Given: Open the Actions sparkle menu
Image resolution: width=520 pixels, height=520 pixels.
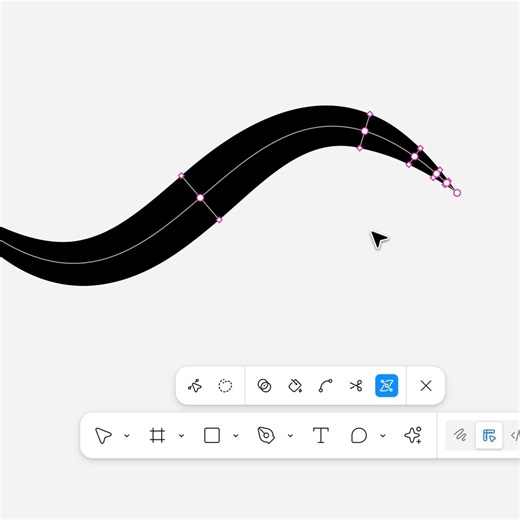Looking at the screenshot, I should [413, 435].
